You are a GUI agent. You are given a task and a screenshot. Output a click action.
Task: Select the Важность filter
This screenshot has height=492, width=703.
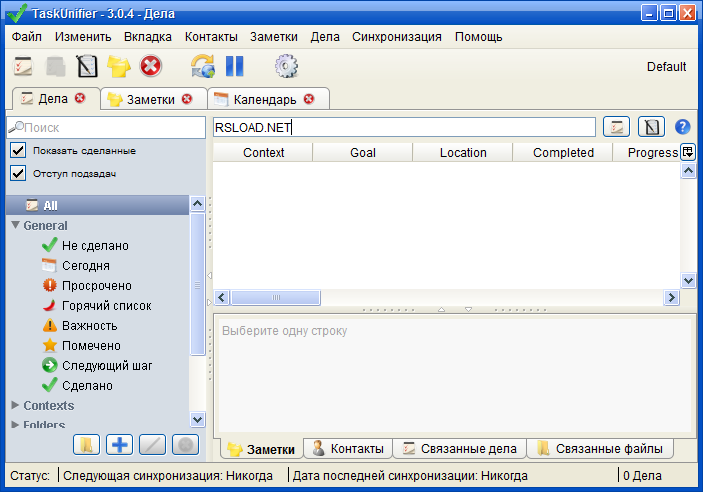pos(80,326)
